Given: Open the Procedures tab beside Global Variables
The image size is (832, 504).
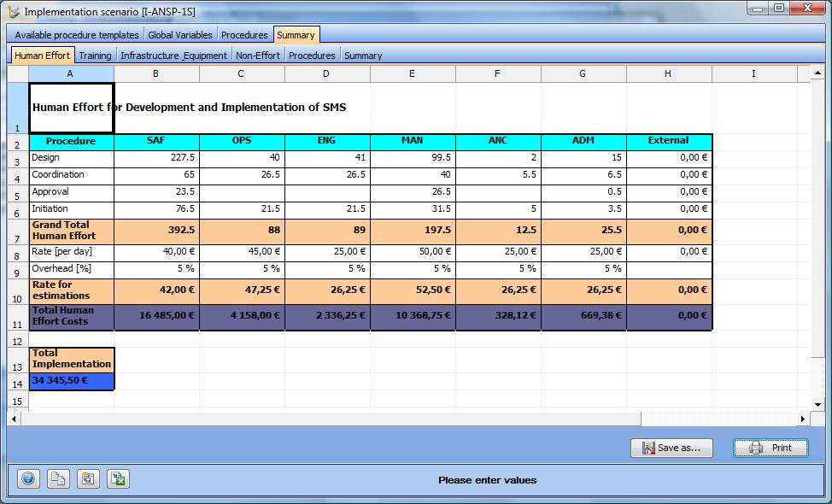Looking at the screenshot, I should [x=244, y=35].
